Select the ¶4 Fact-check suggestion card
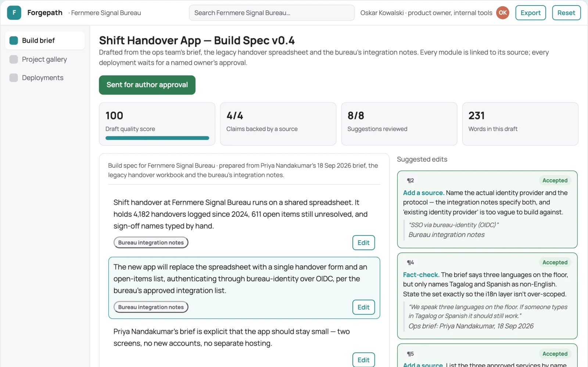The height and width of the screenshot is (367, 588). pyautogui.click(x=487, y=296)
